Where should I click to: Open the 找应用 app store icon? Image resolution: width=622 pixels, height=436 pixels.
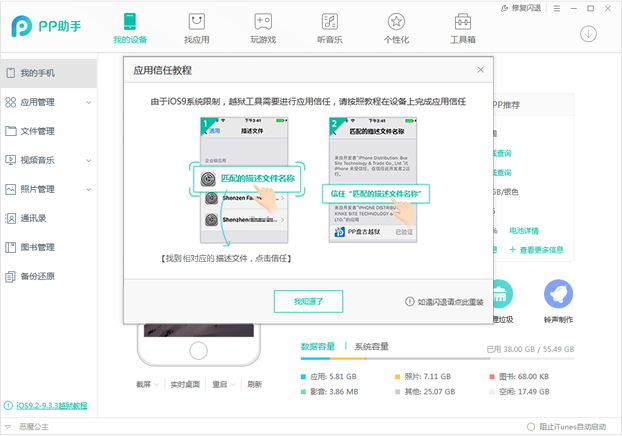pyautogui.click(x=196, y=22)
